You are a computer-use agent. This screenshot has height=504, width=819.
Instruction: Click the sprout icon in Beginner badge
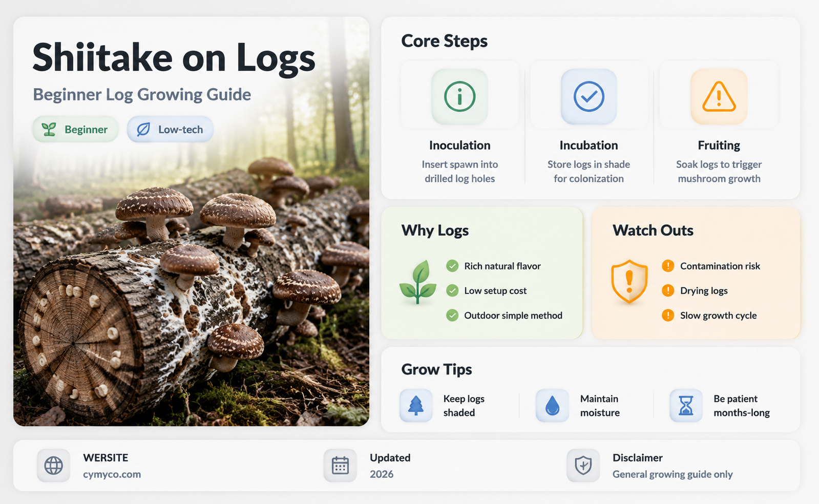[x=49, y=130]
